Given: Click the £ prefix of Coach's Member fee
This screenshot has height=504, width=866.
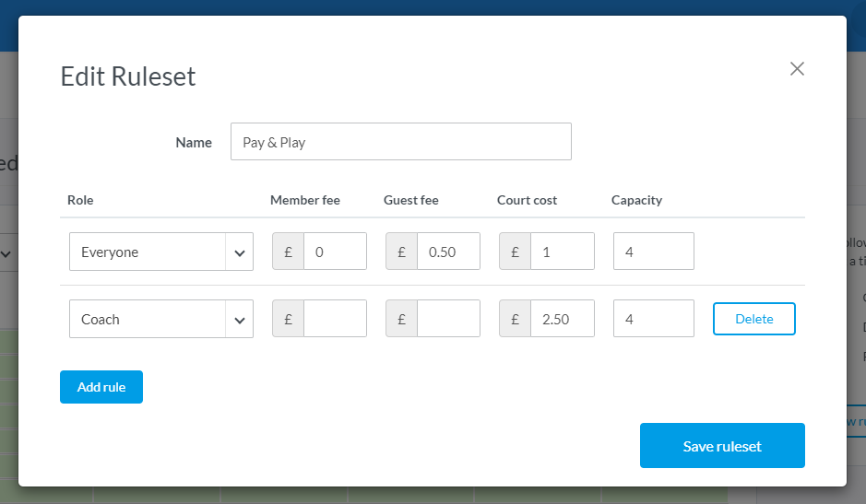Looking at the screenshot, I should pos(288,319).
